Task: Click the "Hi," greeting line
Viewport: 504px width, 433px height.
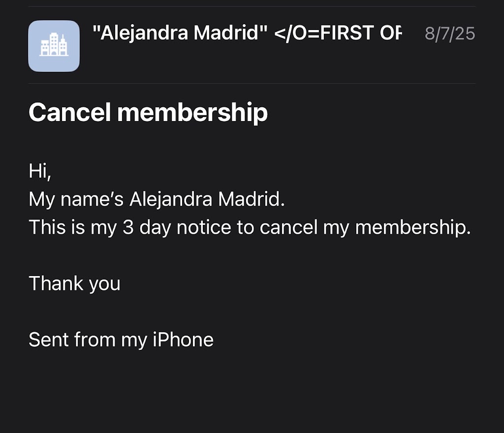Action: pos(40,171)
